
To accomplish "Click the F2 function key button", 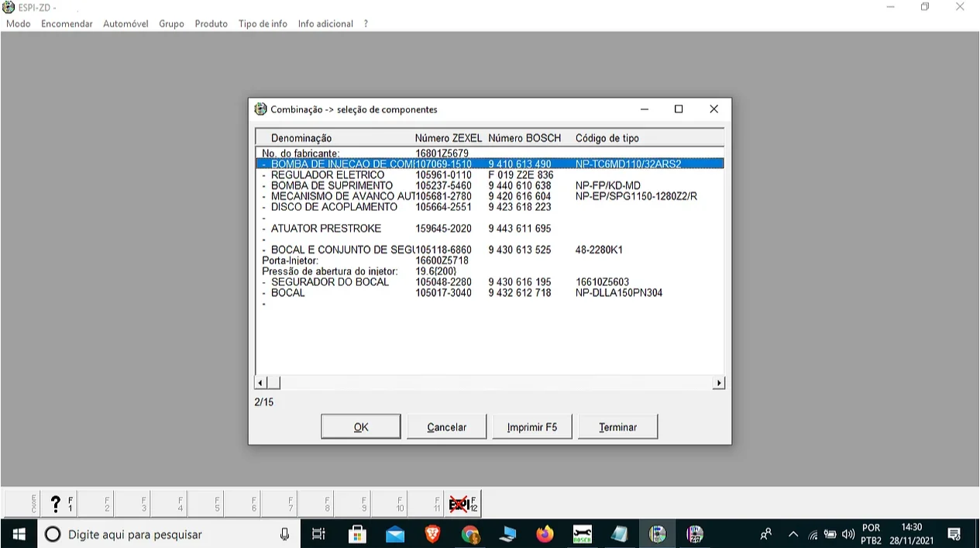I will 98,504.
